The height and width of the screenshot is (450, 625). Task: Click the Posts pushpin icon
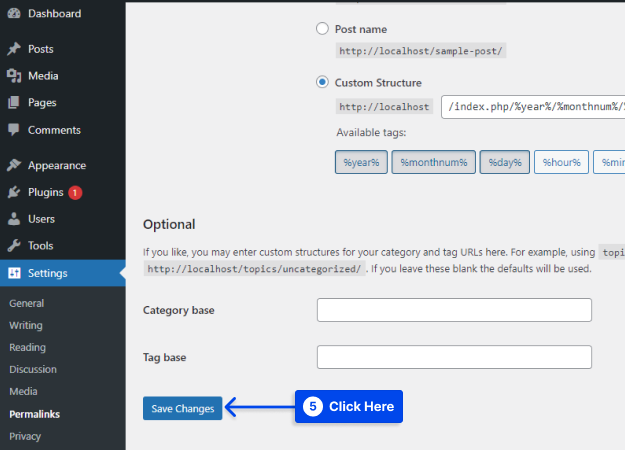14,49
